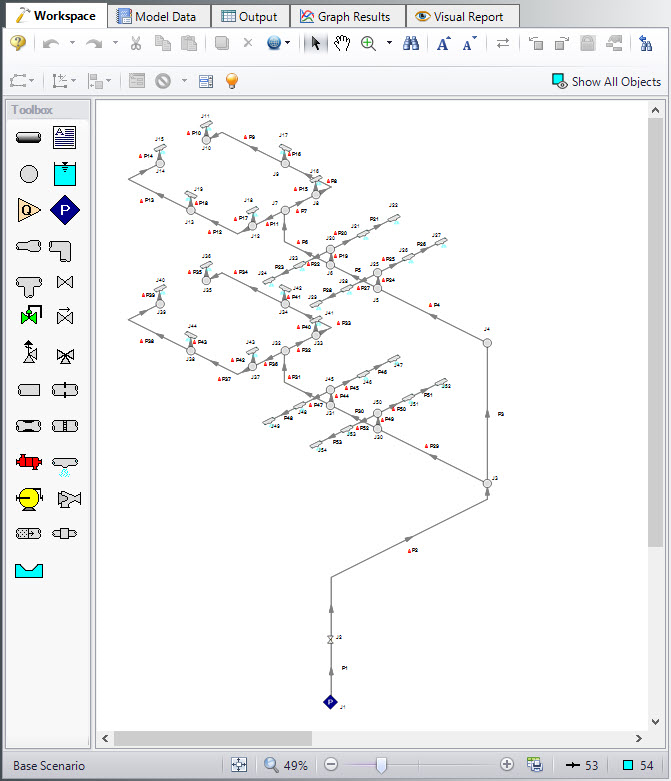Choose the Assigned Pressure junction tool
Image resolution: width=671 pixels, height=781 pixels.
65,210
